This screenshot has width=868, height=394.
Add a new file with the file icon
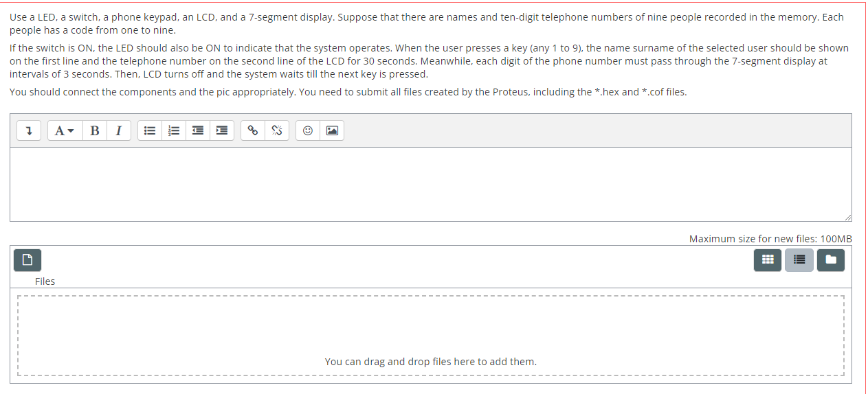click(x=27, y=259)
